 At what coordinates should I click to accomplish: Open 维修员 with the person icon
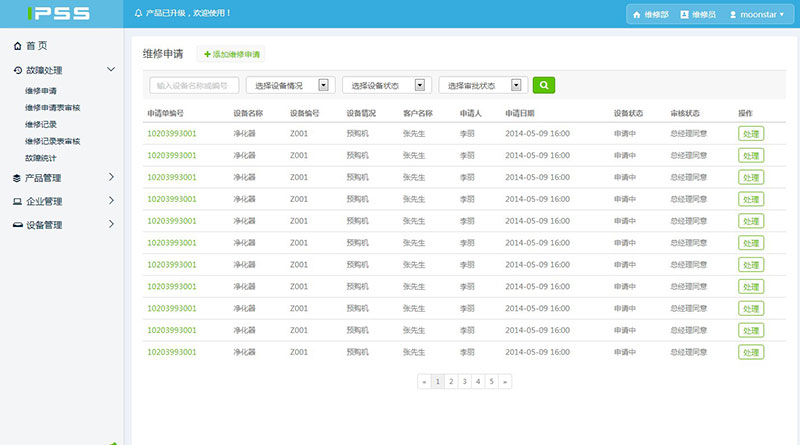tap(697, 15)
